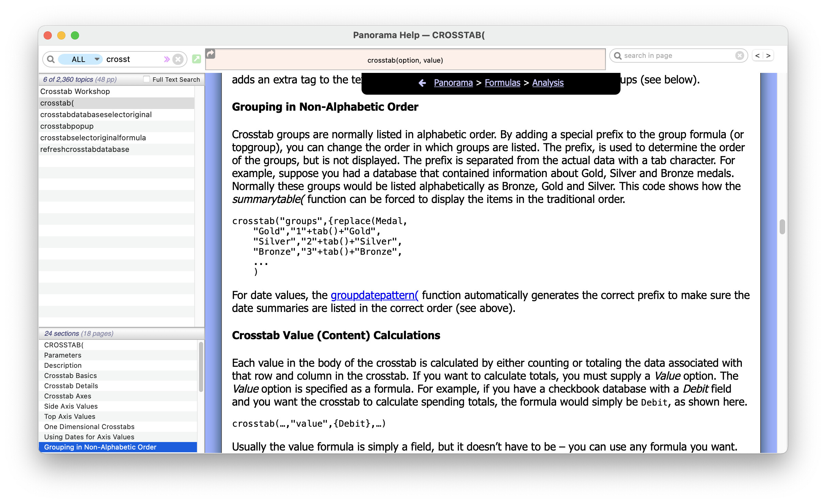Click the purple double-chevron search icon
Viewport: 826px width, 504px height.
point(167,59)
